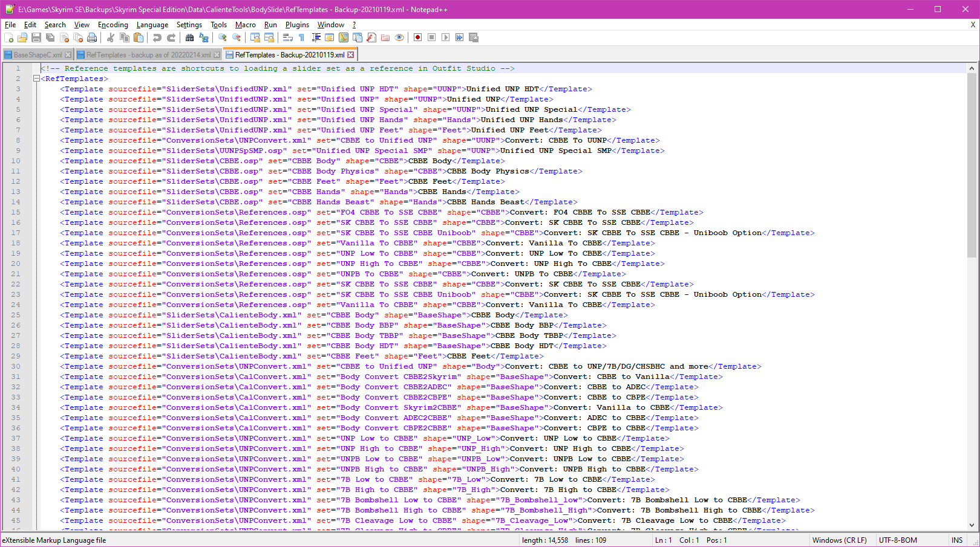The image size is (980, 547).
Task: Switch to the BaseShapeC.xml tab
Action: (x=38, y=55)
